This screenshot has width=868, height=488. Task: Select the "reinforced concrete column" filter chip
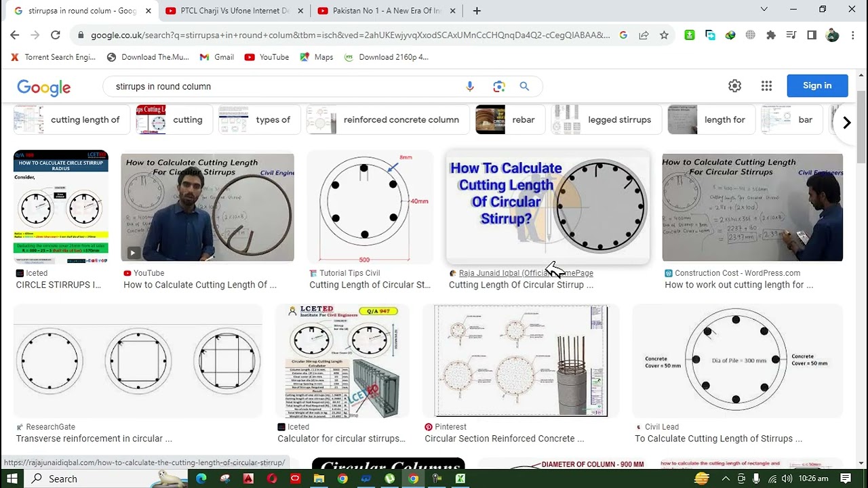(x=387, y=120)
